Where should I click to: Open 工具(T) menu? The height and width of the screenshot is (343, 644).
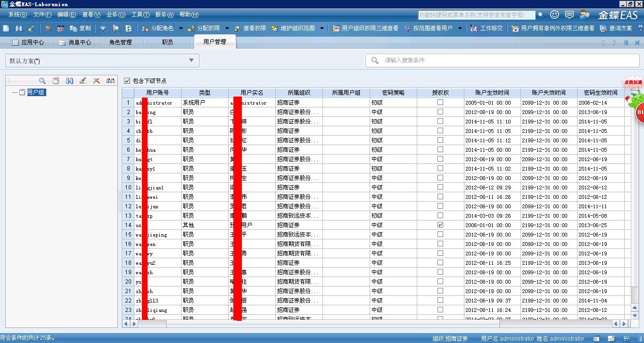click(140, 15)
